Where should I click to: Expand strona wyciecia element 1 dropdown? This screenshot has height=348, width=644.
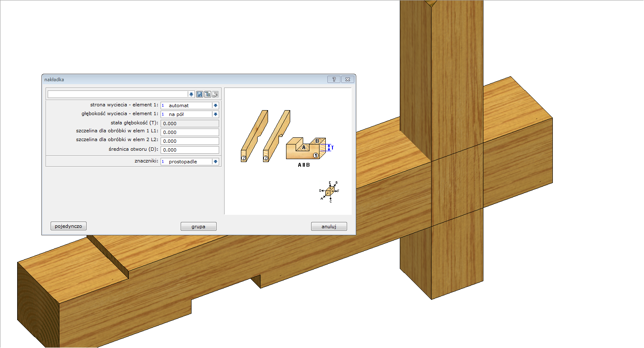(x=215, y=106)
